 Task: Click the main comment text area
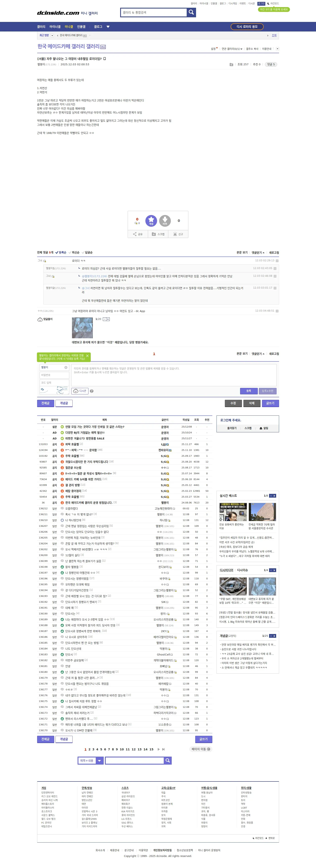pos(174,375)
